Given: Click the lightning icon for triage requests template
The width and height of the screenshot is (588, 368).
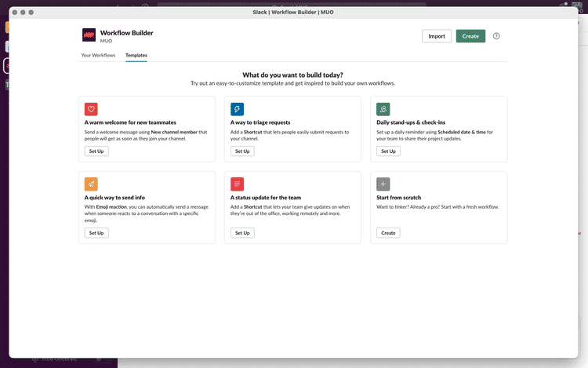Looking at the screenshot, I should (237, 109).
